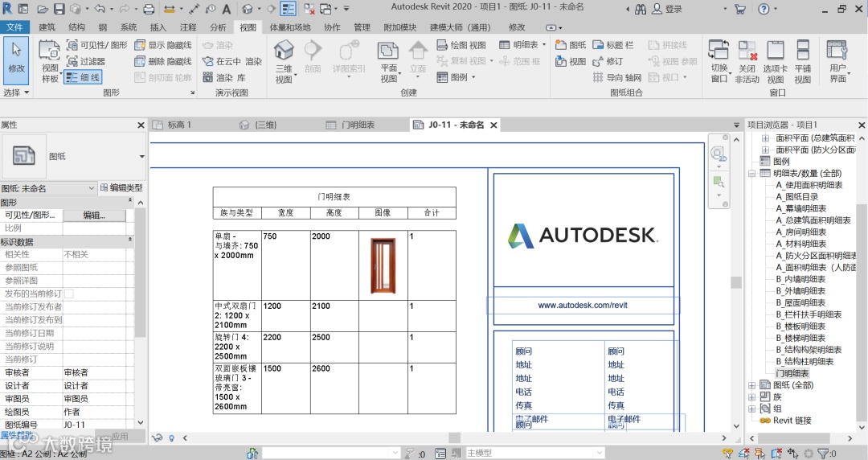Click the Sheet (图纸) ribbon button
Screen dimensions: 868x460
coord(571,45)
